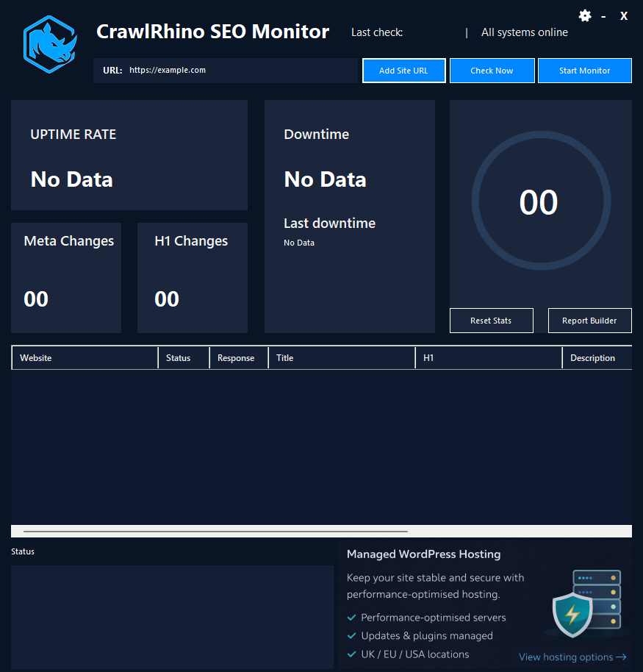The height and width of the screenshot is (672, 643).
Task: Click the circular counter showing 00
Action: tap(540, 200)
